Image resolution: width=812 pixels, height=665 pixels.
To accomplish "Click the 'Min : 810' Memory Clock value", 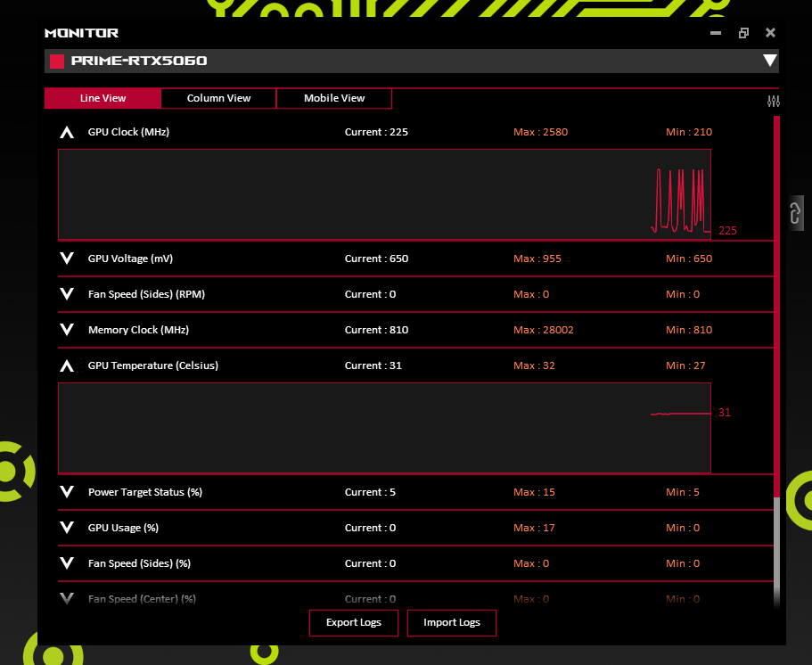I will (x=689, y=330).
